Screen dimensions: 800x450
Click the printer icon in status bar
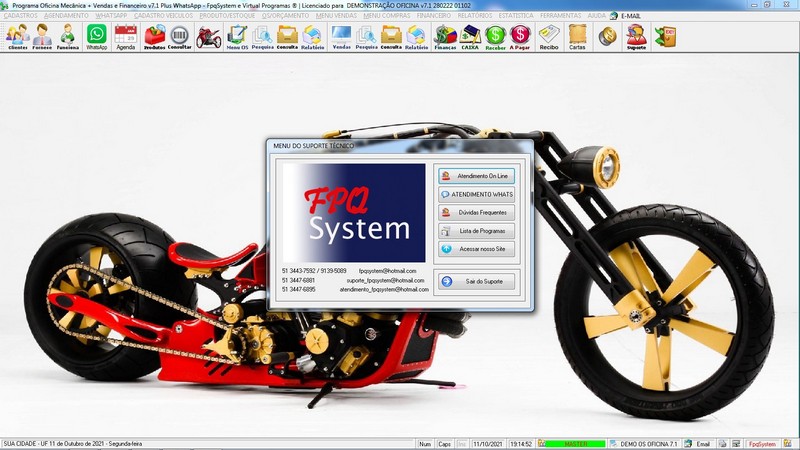coord(722,444)
